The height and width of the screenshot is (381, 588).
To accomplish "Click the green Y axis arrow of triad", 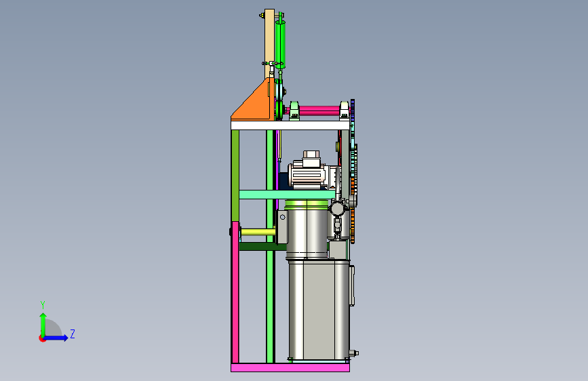I will 43,324.
